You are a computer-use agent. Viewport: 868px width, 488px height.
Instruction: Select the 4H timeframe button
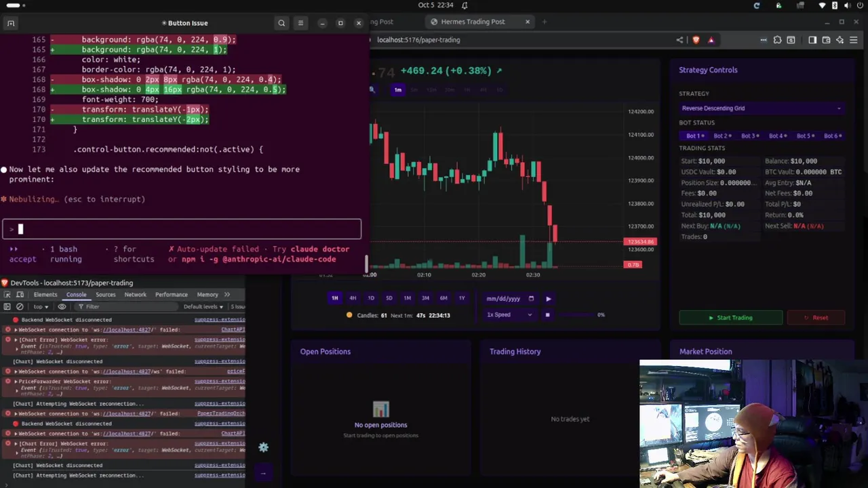(x=353, y=298)
